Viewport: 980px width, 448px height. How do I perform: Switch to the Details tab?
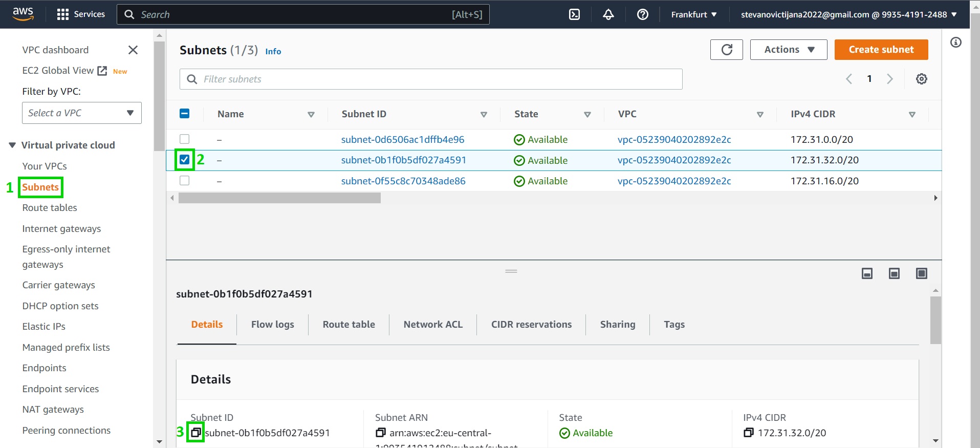(x=207, y=325)
